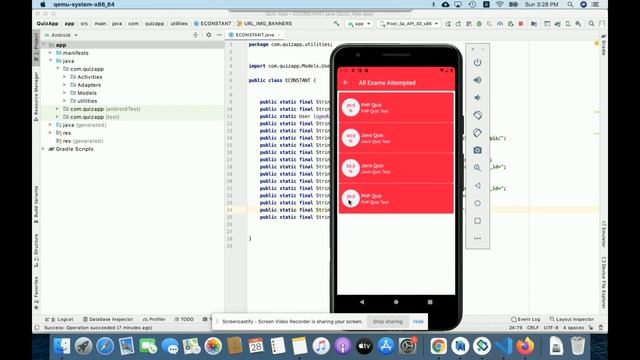Tap the Java Quiz row showing 50.0%
640x360 pixels.
pos(396,168)
